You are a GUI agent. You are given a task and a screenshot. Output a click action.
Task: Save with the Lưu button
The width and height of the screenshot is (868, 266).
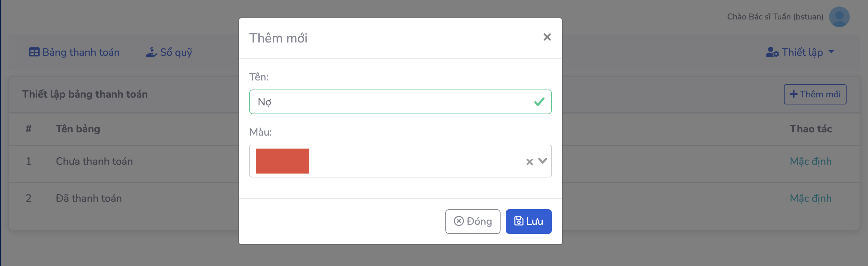(528, 221)
